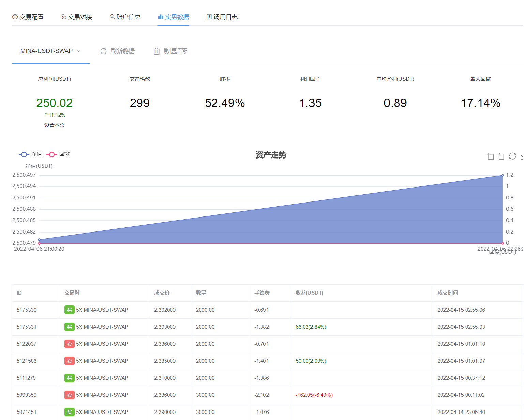Click the win rate value 52.49%
531x420 pixels.
[225, 103]
